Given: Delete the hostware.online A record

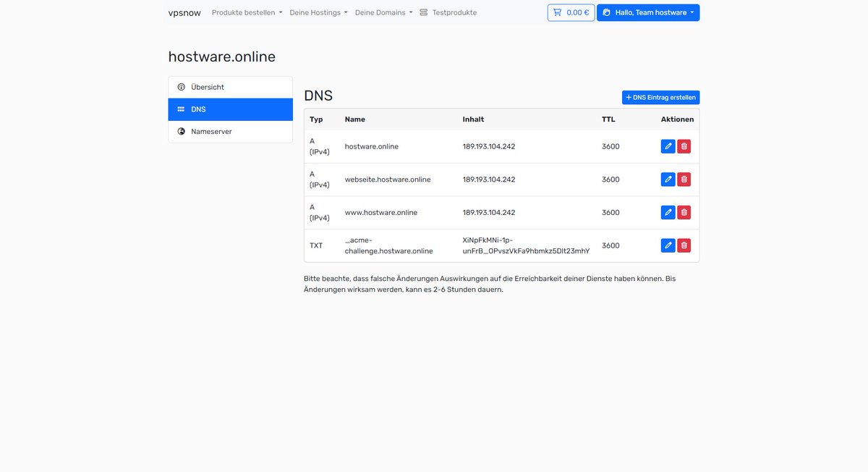Looking at the screenshot, I should [684, 146].
